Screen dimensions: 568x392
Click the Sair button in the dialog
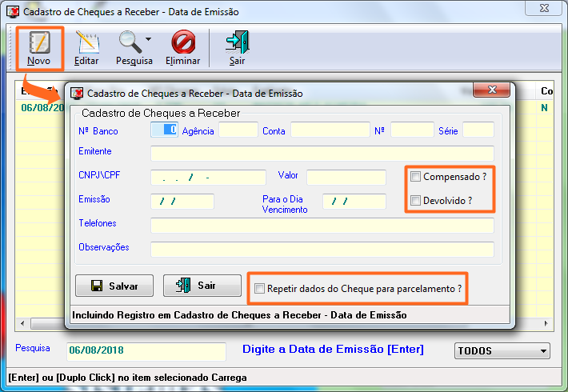[202, 286]
